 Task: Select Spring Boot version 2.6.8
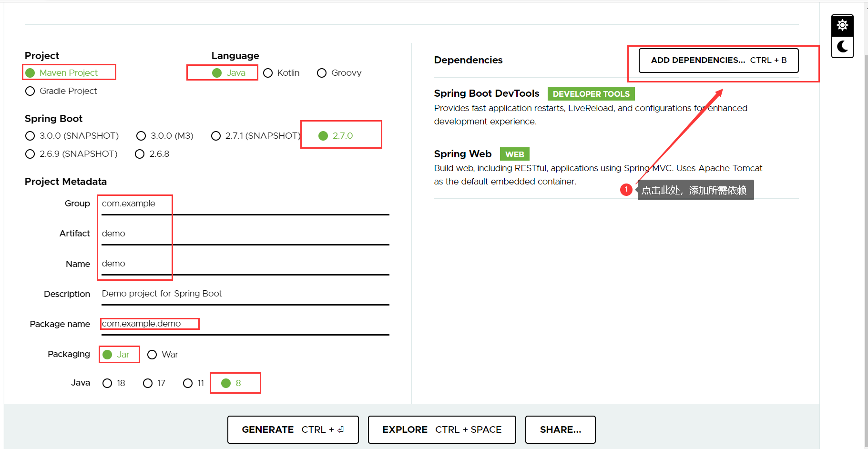pos(152,154)
